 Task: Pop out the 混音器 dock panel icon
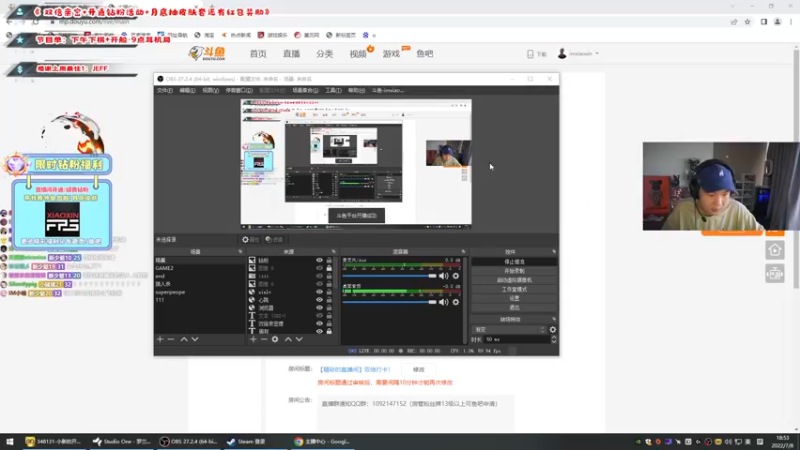tap(463, 252)
